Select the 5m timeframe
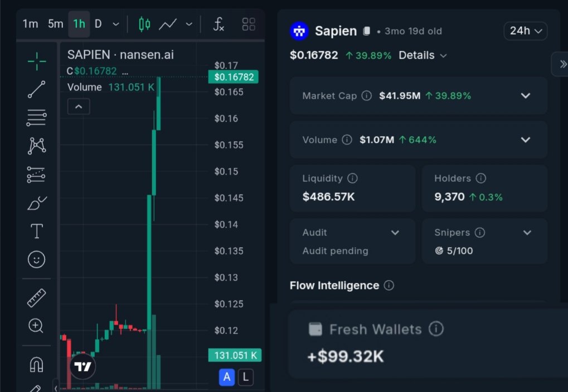The width and height of the screenshot is (568, 392). [x=55, y=24]
